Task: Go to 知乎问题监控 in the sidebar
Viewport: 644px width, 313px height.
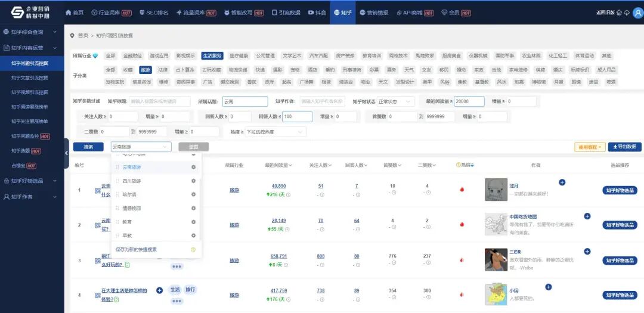Action: [x=30, y=137]
